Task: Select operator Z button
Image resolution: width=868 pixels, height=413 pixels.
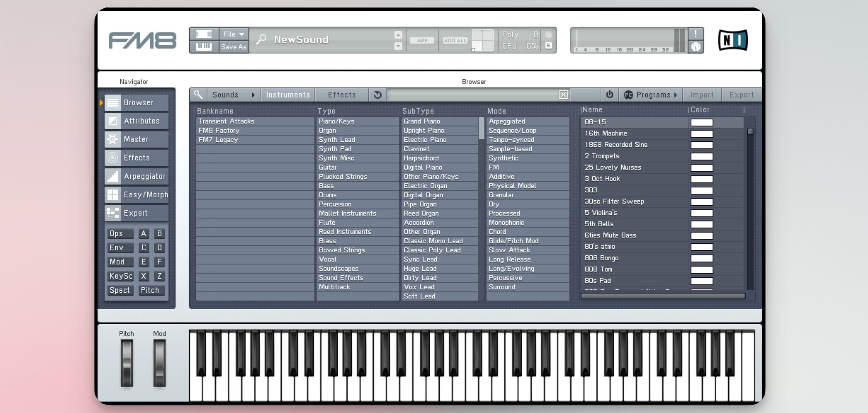Action: click(x=160, y=276)
